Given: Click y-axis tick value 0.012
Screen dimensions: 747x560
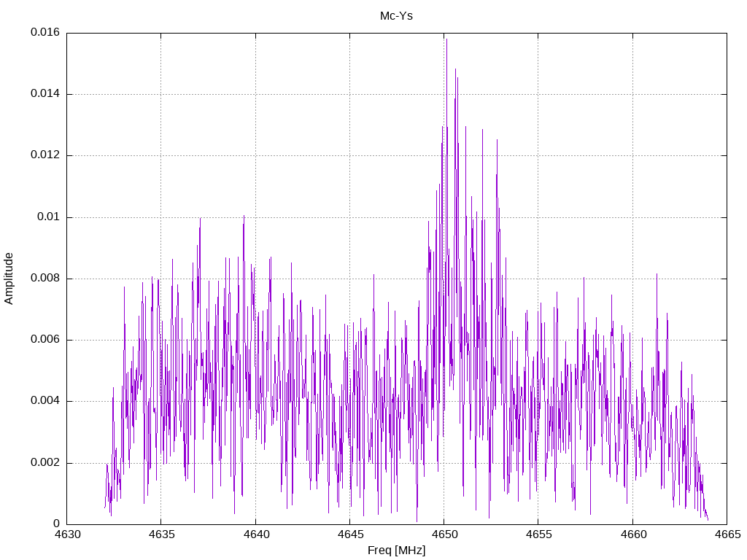Looking at the screenshot, I should (45, 155).
